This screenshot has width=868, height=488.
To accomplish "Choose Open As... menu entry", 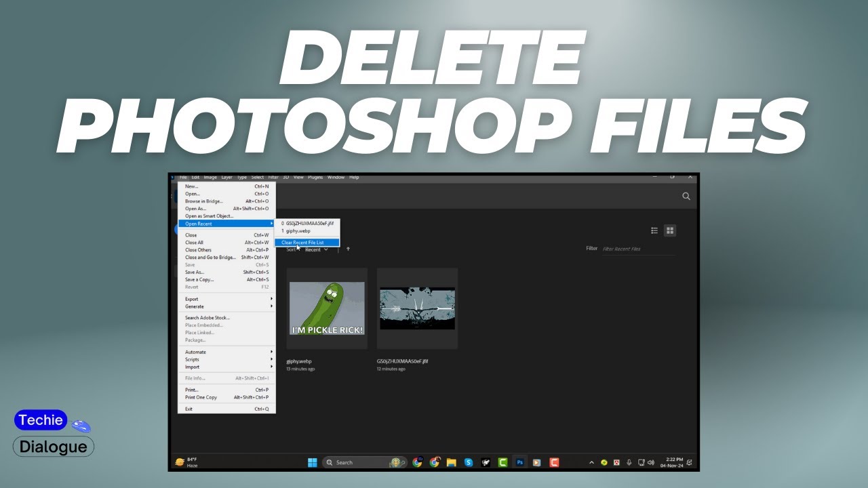I will tap(226, 209).
